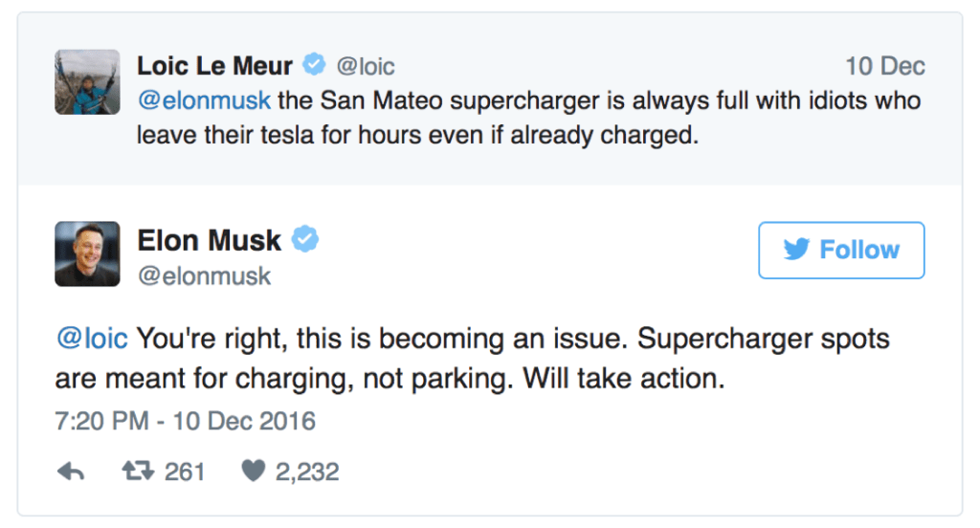Open Elon Musk's profile picture
The width and height of the screenshot is (980, 528).
87,254
